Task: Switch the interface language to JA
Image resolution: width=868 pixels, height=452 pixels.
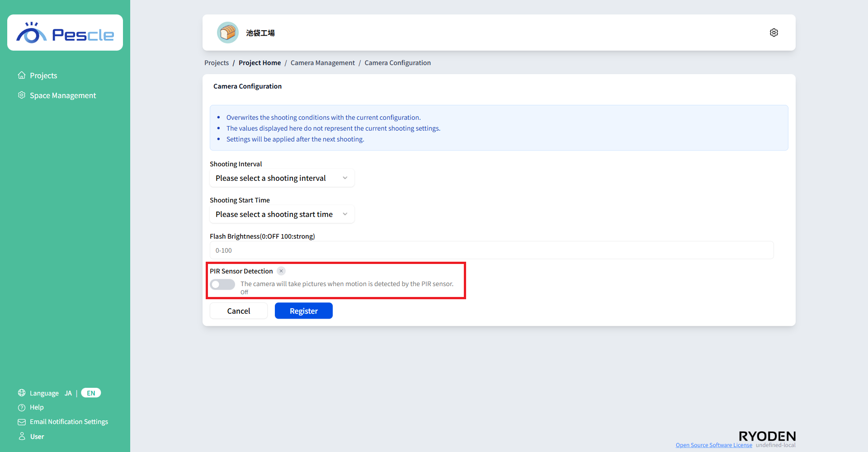Action: coord(68,393)
